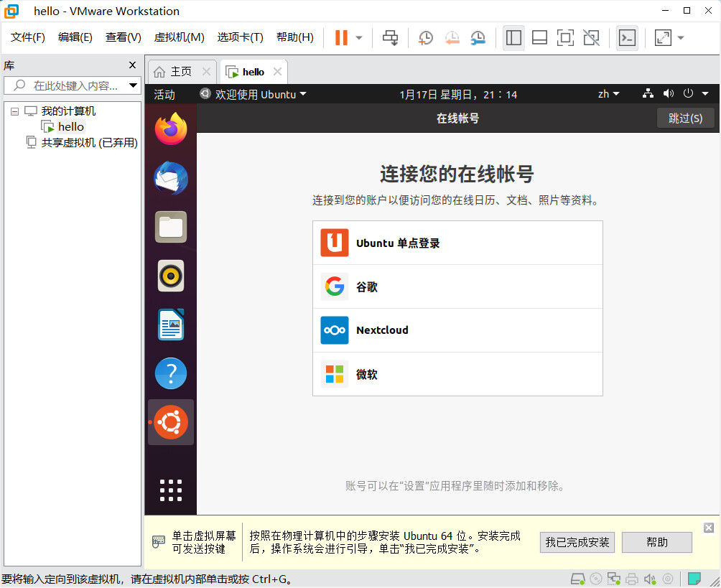
Task: Click the volume icon in Ubuntu top bar
Action: [x=668, y=94]
